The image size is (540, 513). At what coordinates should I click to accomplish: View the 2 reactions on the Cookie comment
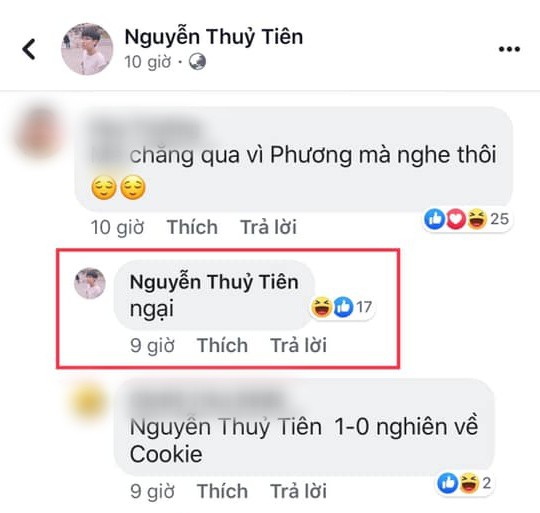coord(464,483)
